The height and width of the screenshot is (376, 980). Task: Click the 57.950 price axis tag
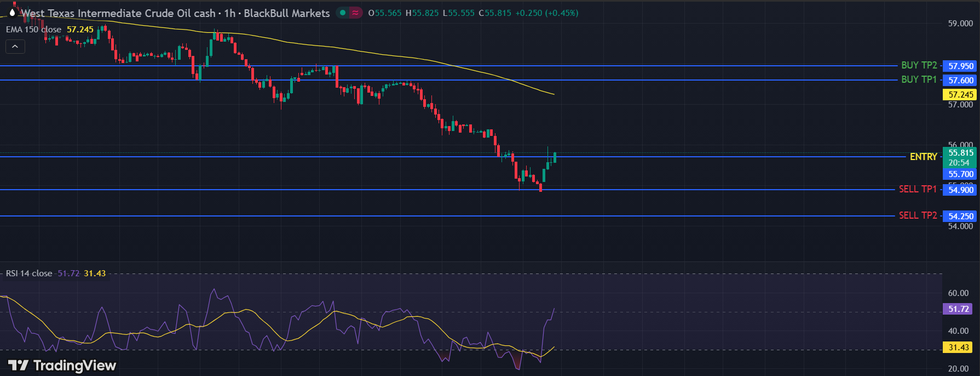[961, 66]
